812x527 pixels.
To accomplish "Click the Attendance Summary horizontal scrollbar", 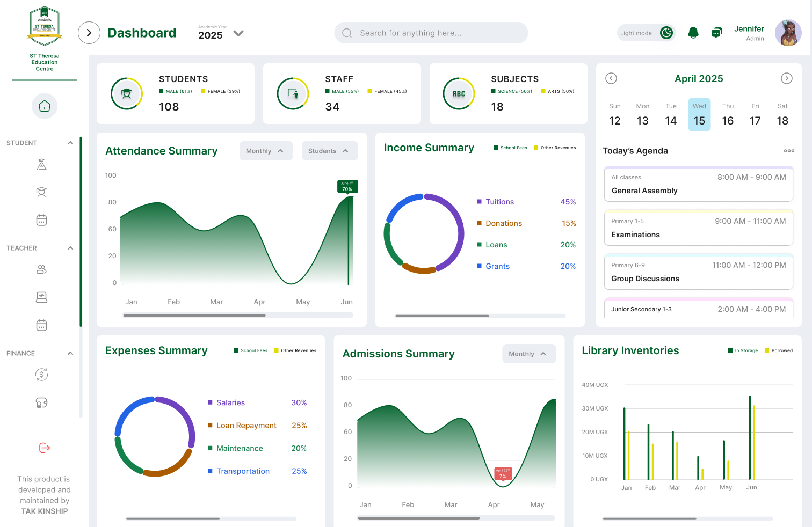I will pos(194,316).
